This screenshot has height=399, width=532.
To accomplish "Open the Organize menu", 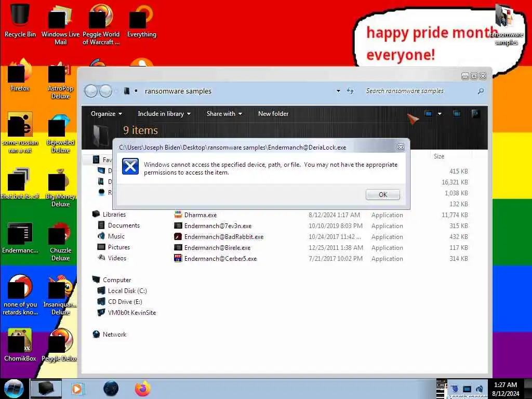I will point(106,114).
